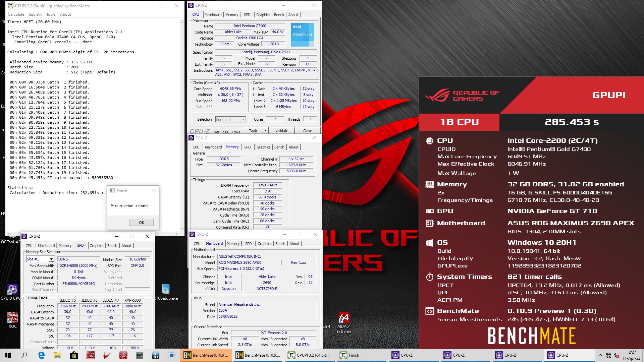Screen dimensions: 644x362
Task: Click the DRAM Frequency value 3359.4 MHz
Action: click(x=267, y=185)
